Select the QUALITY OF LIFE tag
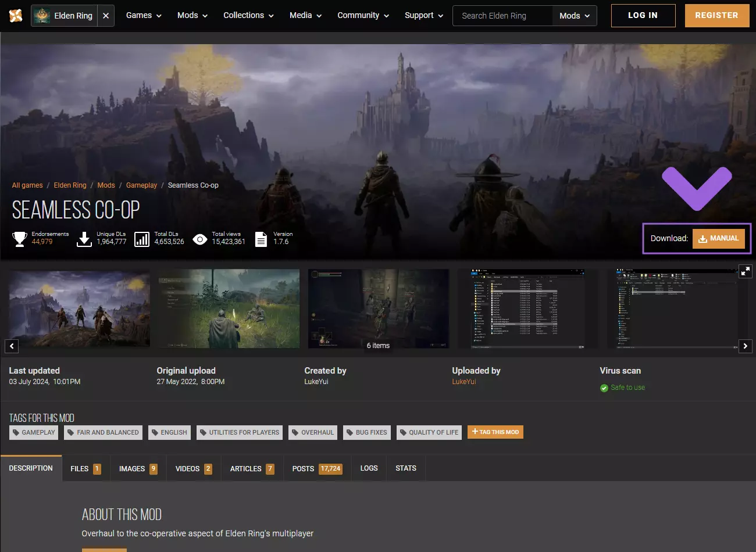Screen dimensions: 756x552 click(x=429, y=432)
